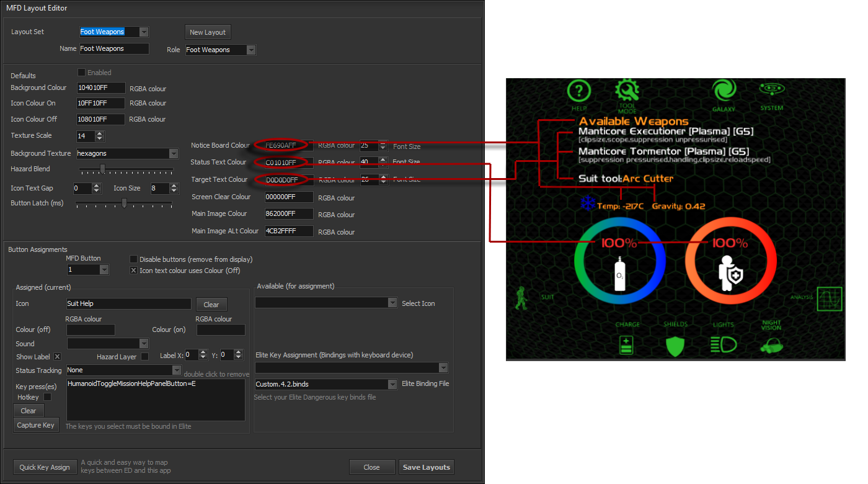Uncheck Icon text colour uses Colour (Off)
Screen dimensions: 868x484
[x=133, y=271]
